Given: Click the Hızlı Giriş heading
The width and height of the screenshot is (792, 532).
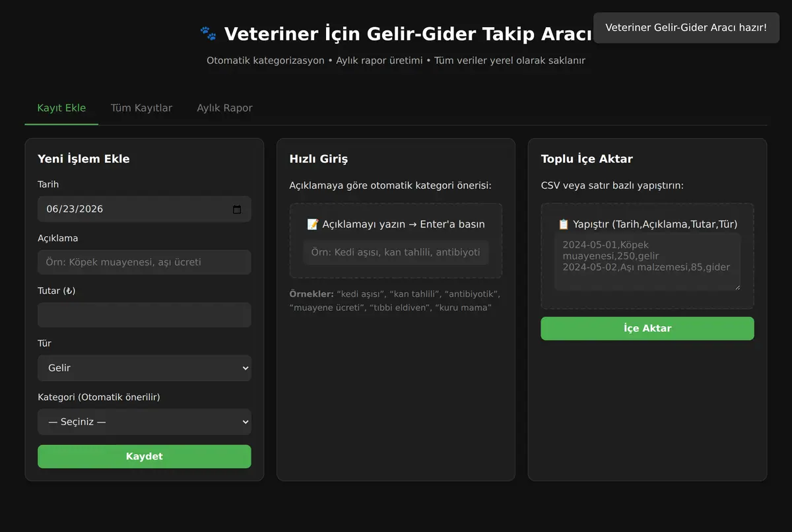Looking at the screenshot, I should click(x=318, y=158).
